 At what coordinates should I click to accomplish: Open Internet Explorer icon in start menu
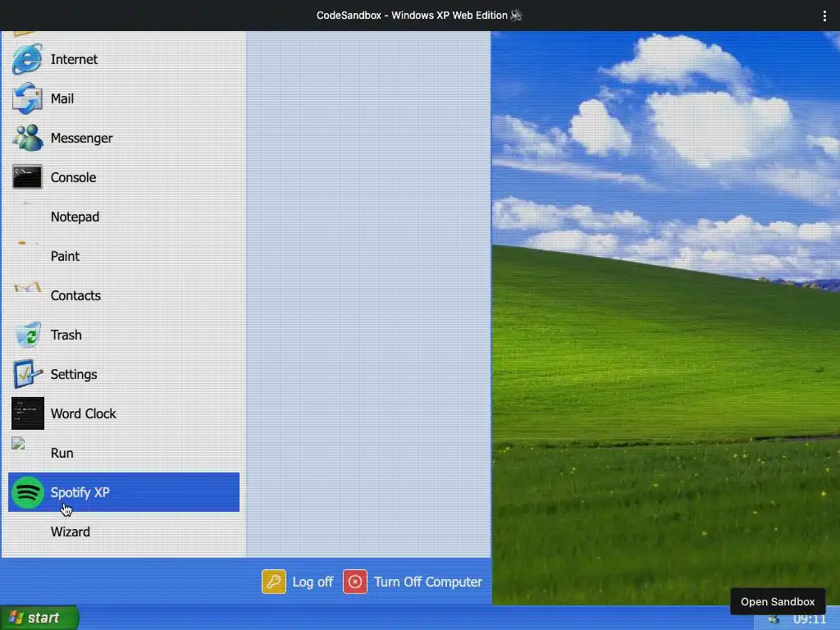(27, 59)
